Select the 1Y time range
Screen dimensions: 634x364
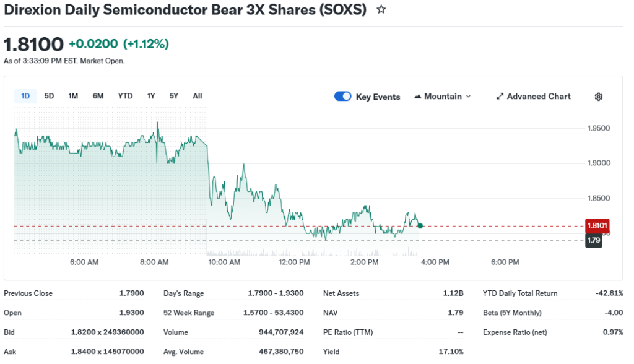pyautogui.click(x=151, y=96)
